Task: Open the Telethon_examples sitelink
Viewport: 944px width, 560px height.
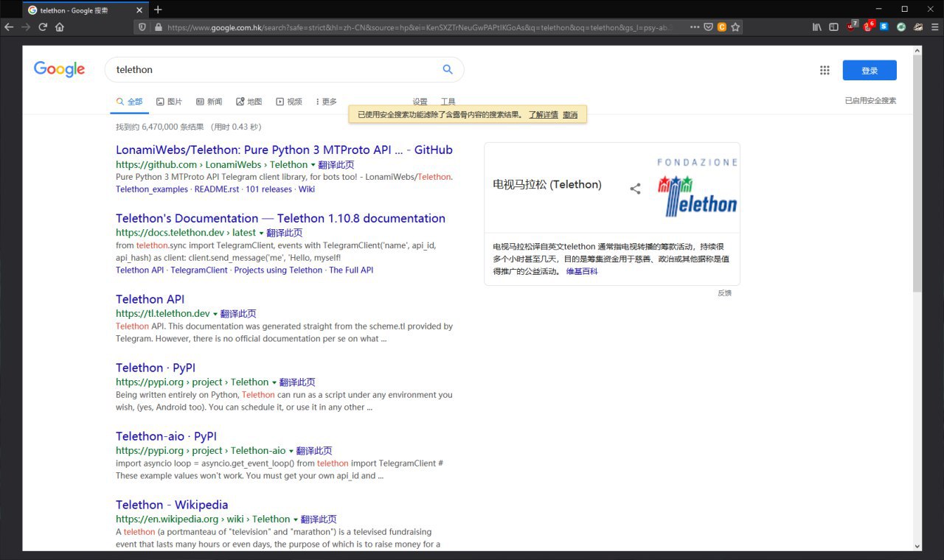Action: 152,189
